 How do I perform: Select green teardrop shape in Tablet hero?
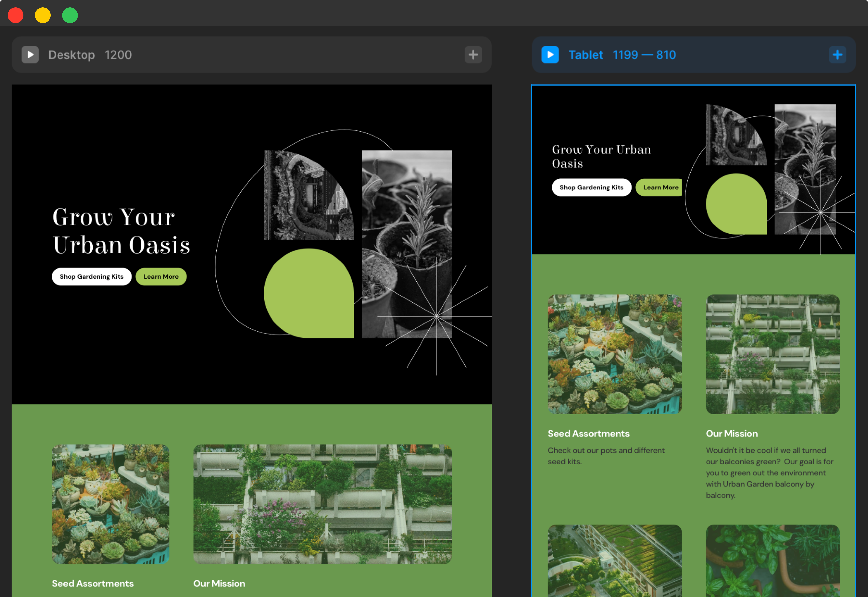click(x=736, y=204)
